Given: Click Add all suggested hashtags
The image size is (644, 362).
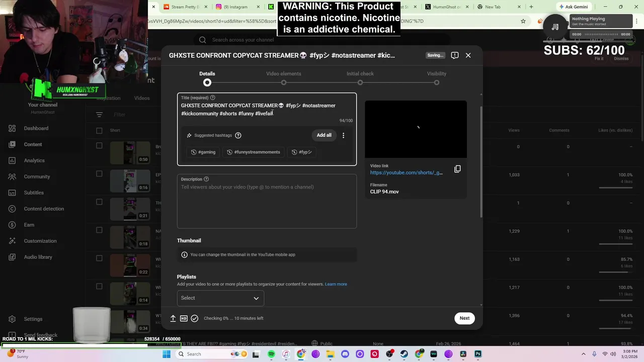Looking at the screenshot, I should pyautogui.click(x=324, y=135).
